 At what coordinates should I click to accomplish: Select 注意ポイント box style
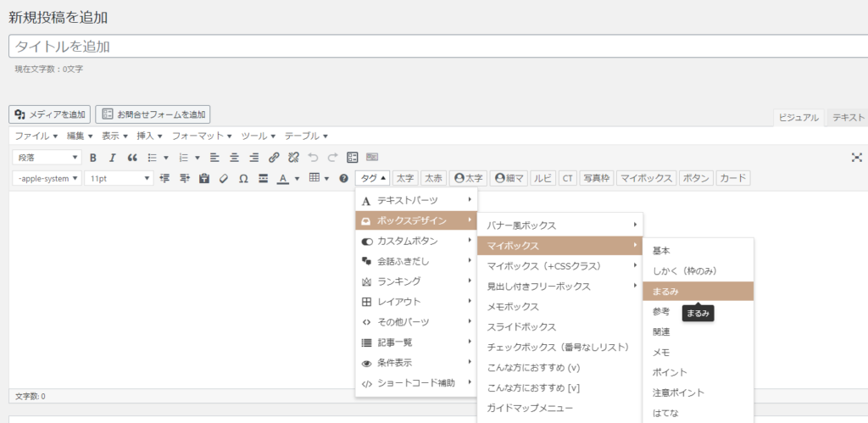698,392
